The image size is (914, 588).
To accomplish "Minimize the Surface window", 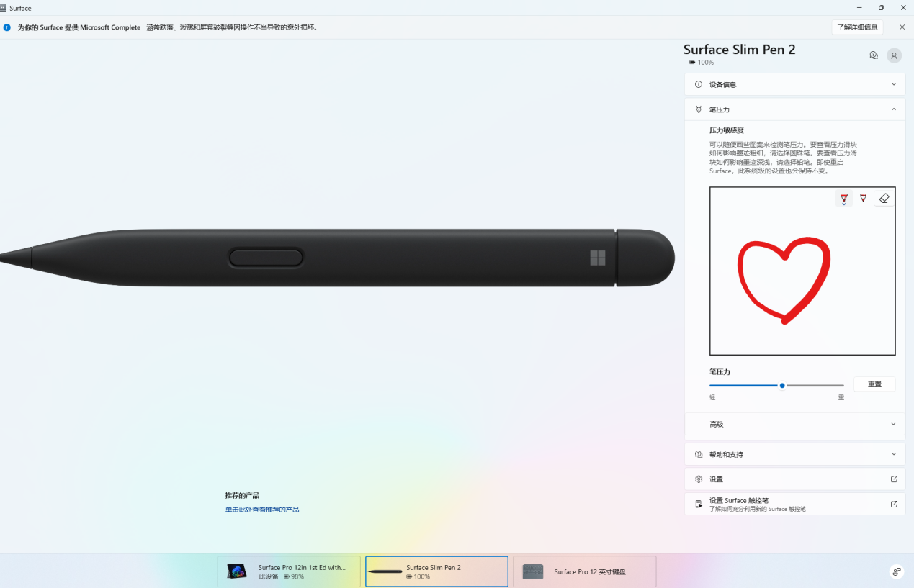I will (x=860, y=7).
